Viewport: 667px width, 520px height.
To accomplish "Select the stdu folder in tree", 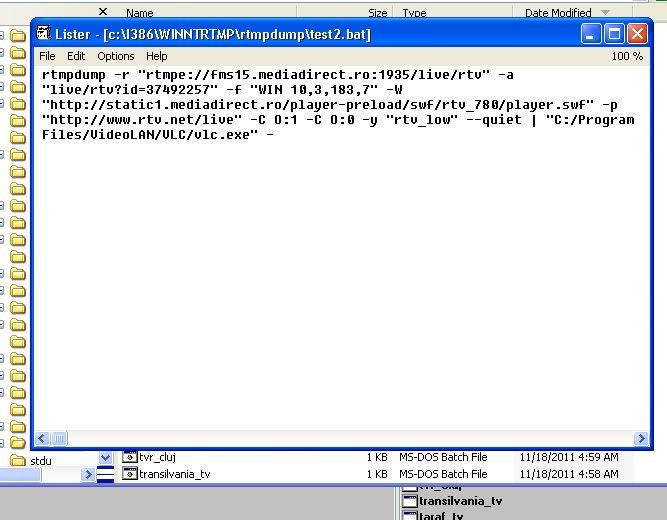I will click(40, 461).
